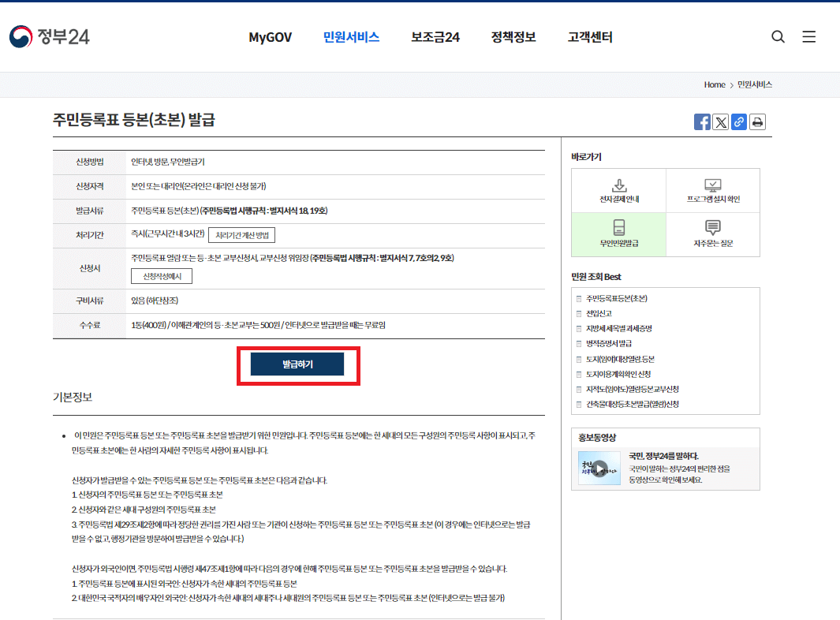This screenshot has width=840, height=620.
Task: Open 무인민원발급 shortcut
Action: tap(618, 235)
